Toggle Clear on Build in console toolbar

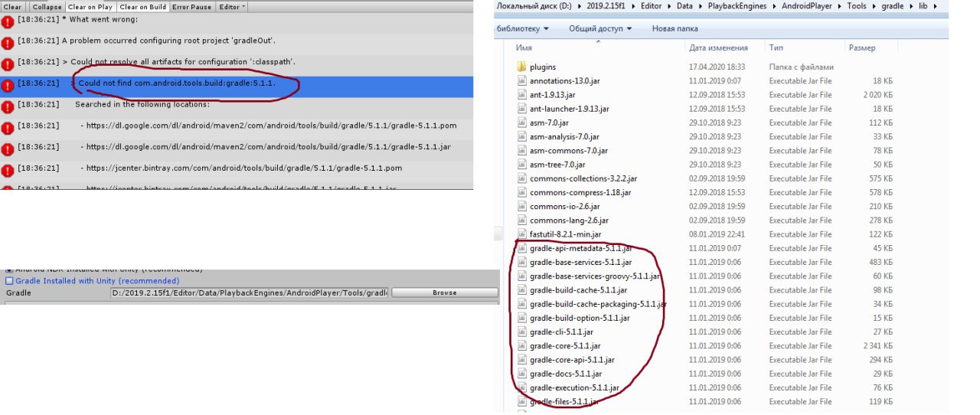tap(142, 7)
